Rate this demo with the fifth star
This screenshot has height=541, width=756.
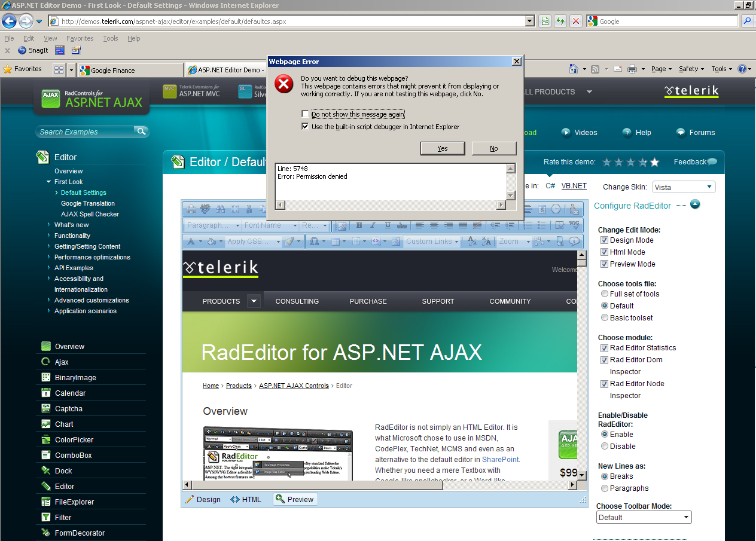click(x=655, y=162)
